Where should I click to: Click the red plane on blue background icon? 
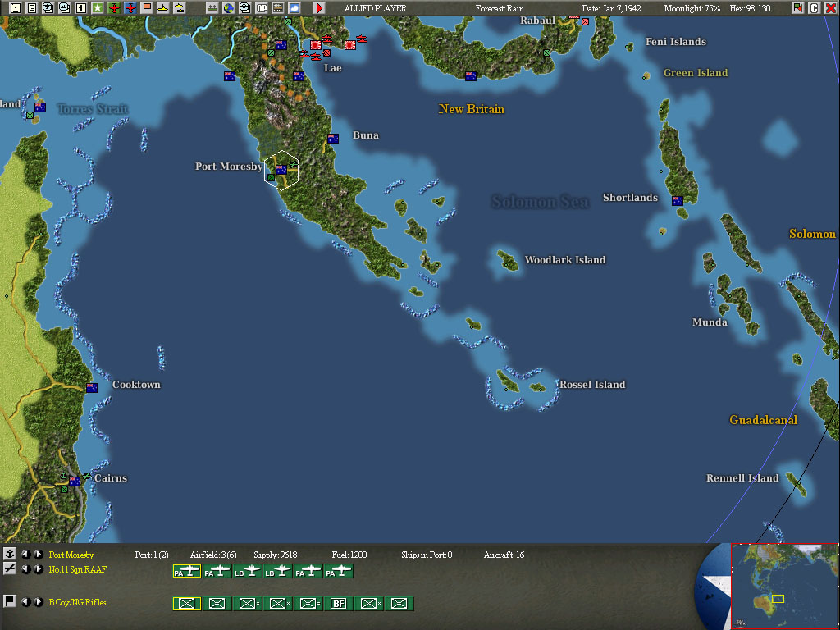pyautogui.click(x=130, y=7)
